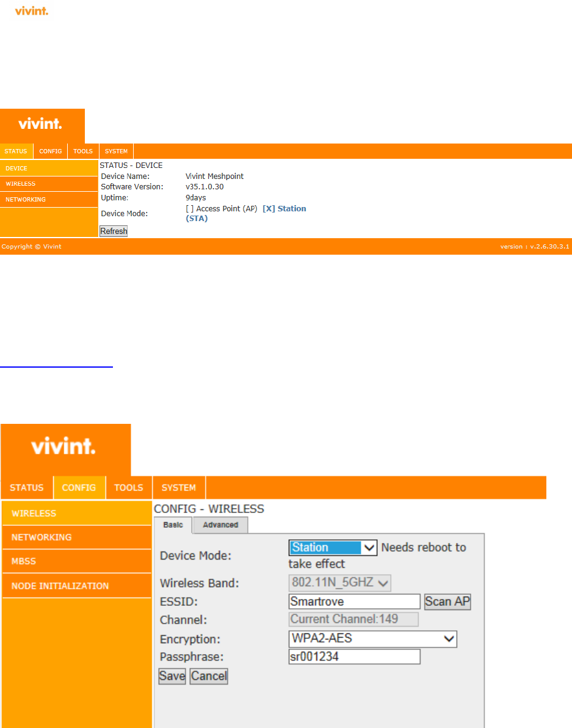The width and height of the screenshot is (572, 728).
Task: Expand the Device Mode Station dropdown
Action: point(333,548)
